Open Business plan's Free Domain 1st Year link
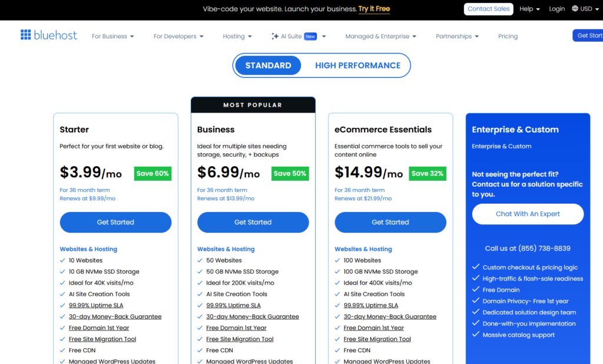 click(236, 327)
